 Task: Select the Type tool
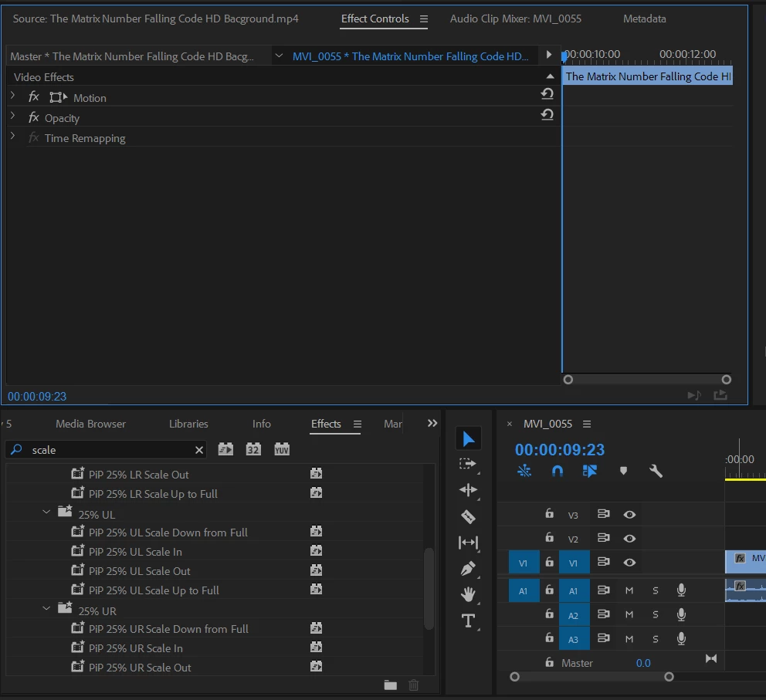pos(468,621)
